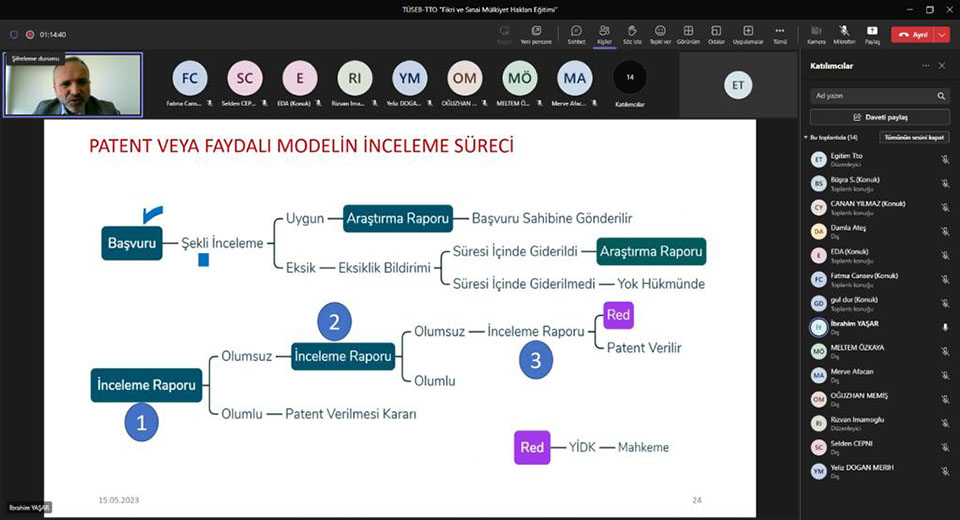The width and height of the screenshot is (960, 520).
Task: Click the Daveti paylaş button
Action: [879, 117]
